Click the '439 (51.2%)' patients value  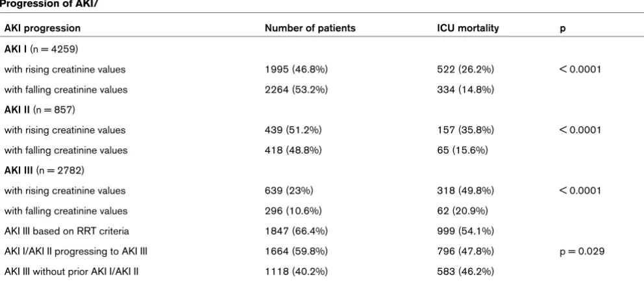pos(293,130)
